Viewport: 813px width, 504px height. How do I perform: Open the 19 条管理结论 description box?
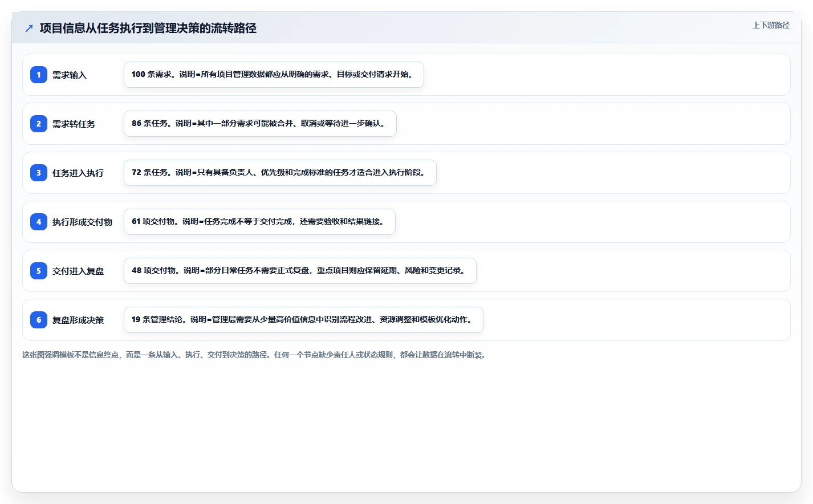tap(303, 320)
